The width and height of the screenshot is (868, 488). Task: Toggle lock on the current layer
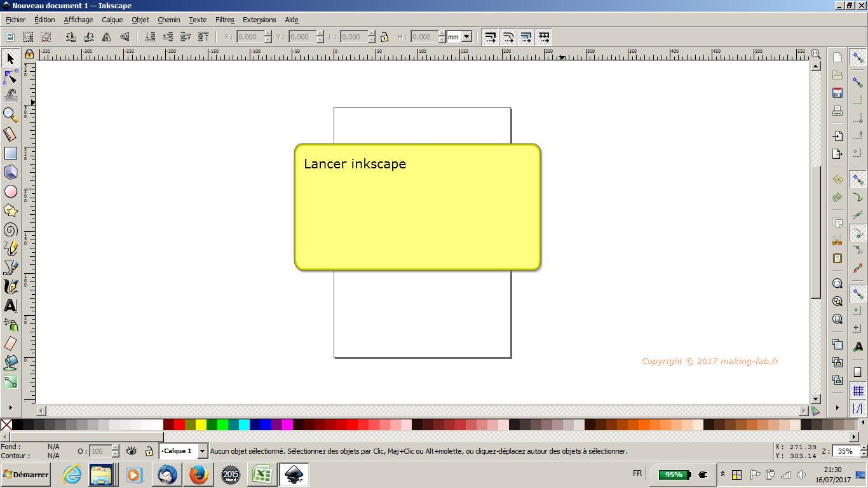149,451
